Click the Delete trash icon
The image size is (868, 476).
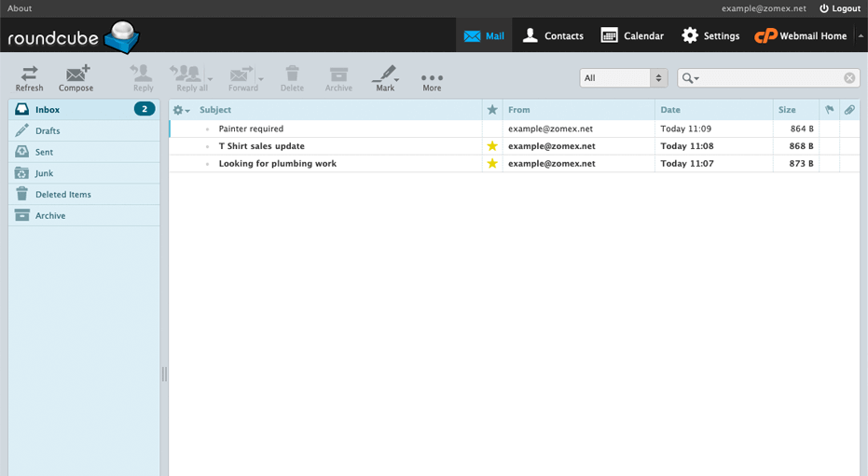pos(292,78)
